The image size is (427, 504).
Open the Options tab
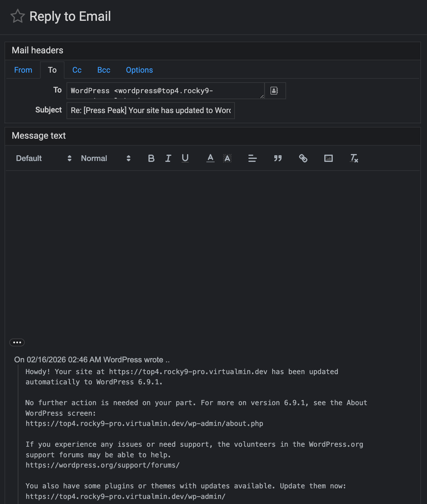pyautogui.click(x=139, y=70)
